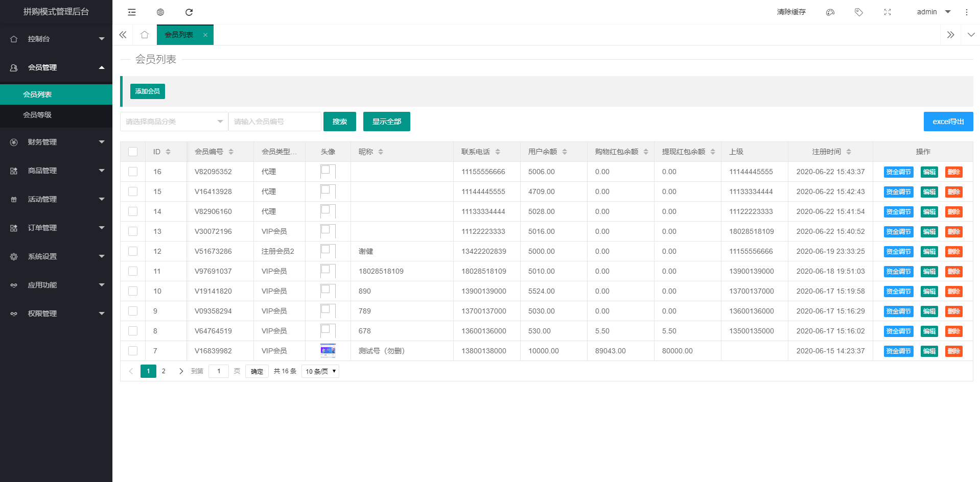Collapse the sidebar with the menu toggle icon
Image resolution: width=980 pixels, height=482 pixels.
pyautogui.click(x=132, y=12)
